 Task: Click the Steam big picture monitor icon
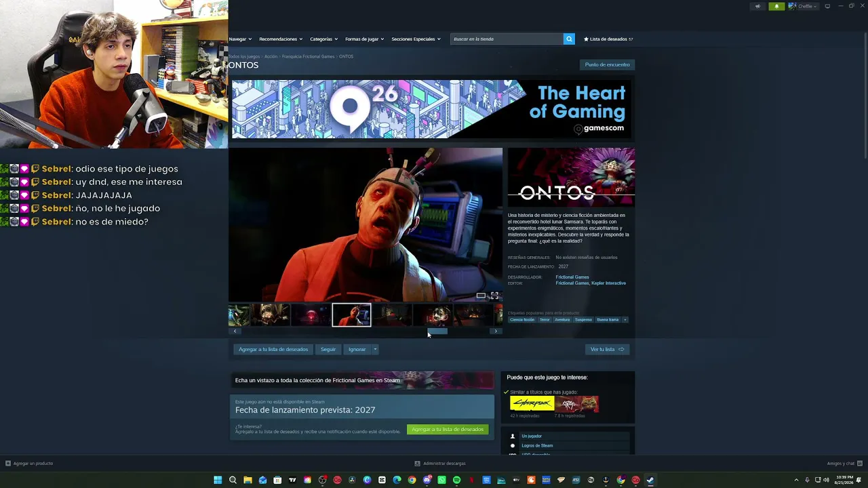[x=827, y=6]
